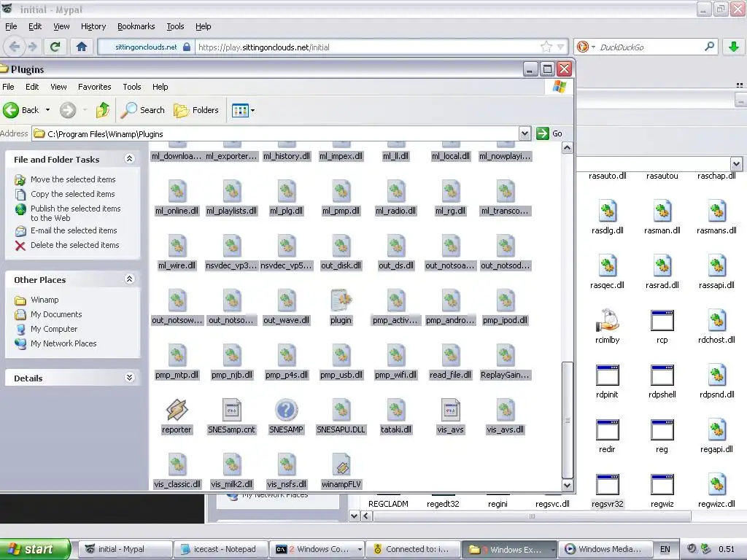Viewport: 747px width, 560px height.
Task: Click the Start button
Action: click(x=35, y=549)
